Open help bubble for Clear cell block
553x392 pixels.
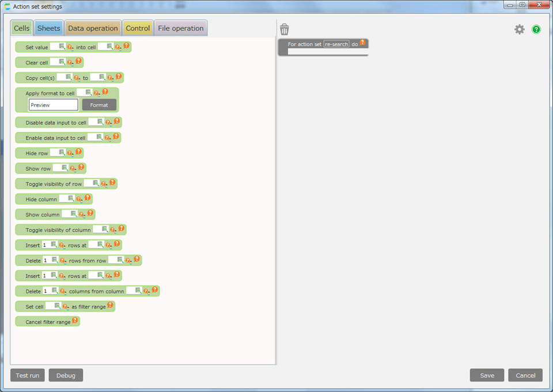point(79,60)
